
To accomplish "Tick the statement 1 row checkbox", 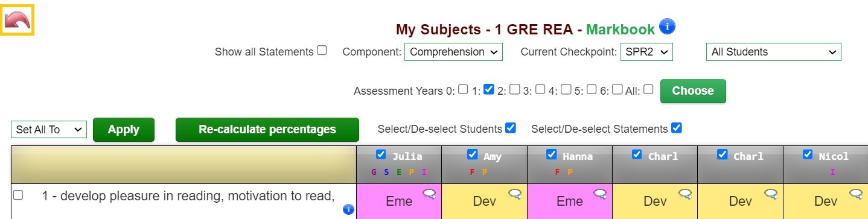I will coord(18,195).
